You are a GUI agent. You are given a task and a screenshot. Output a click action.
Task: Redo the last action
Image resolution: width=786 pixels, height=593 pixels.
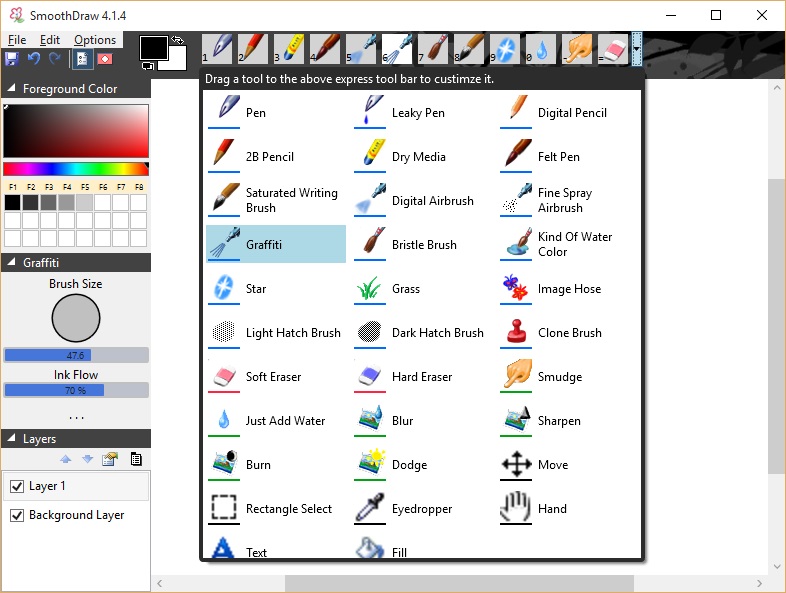pyautogui.click(x=55, y=59)
